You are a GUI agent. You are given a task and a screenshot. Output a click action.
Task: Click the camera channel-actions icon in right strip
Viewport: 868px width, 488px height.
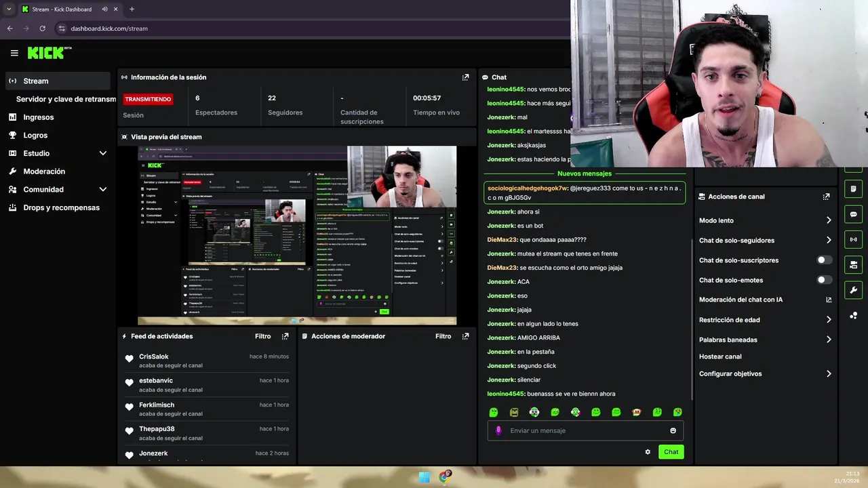click(853, 264)
